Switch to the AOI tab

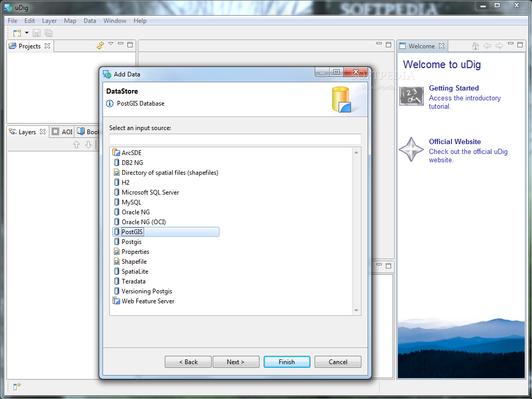click(x=62, y=132)
